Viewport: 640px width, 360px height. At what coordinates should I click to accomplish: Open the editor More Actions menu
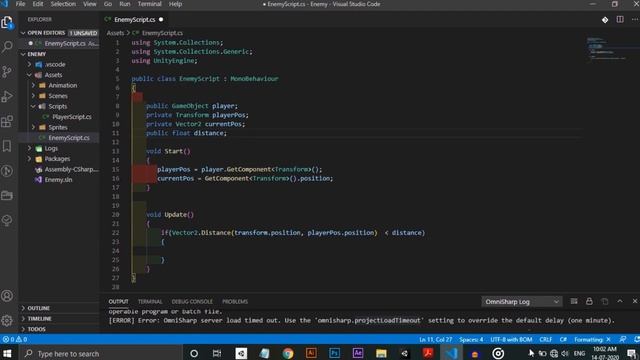[635, 20]
